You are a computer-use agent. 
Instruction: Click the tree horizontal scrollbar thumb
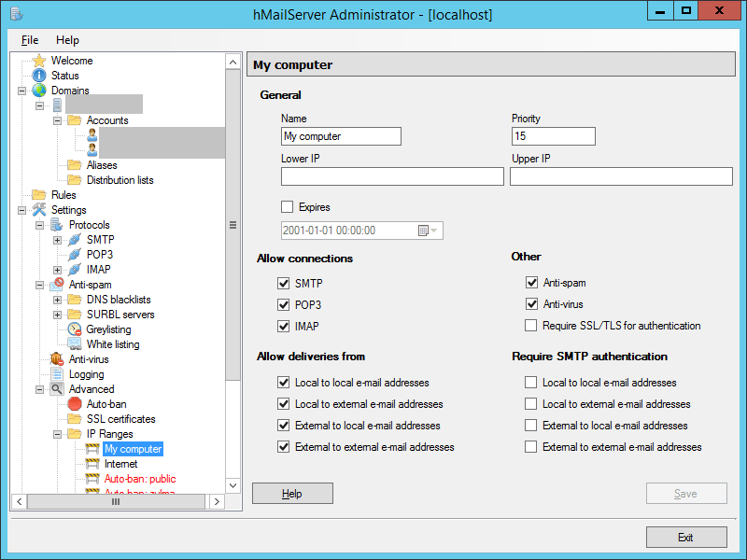click(x=116, y=501)
